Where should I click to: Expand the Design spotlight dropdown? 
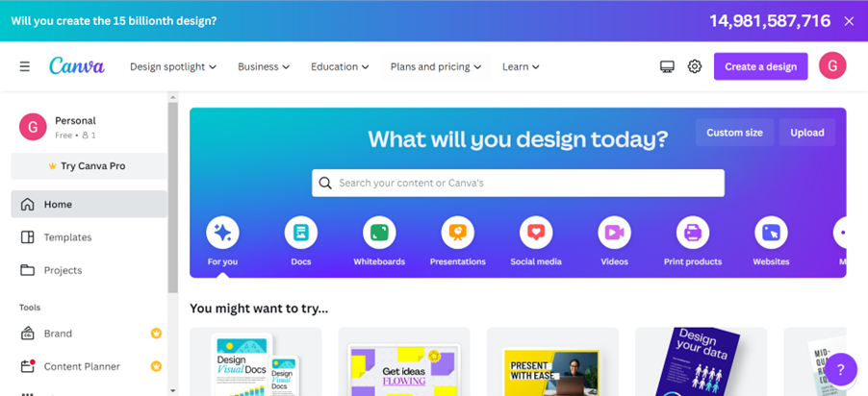[x=173, y=67]
